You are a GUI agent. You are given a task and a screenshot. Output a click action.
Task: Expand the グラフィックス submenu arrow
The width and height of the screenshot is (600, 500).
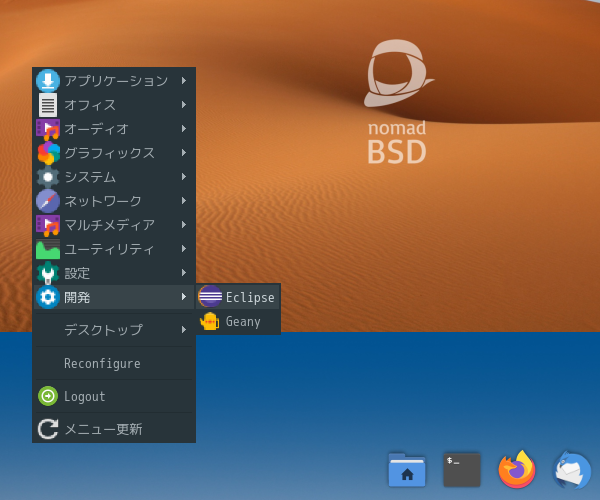[184, 153]
